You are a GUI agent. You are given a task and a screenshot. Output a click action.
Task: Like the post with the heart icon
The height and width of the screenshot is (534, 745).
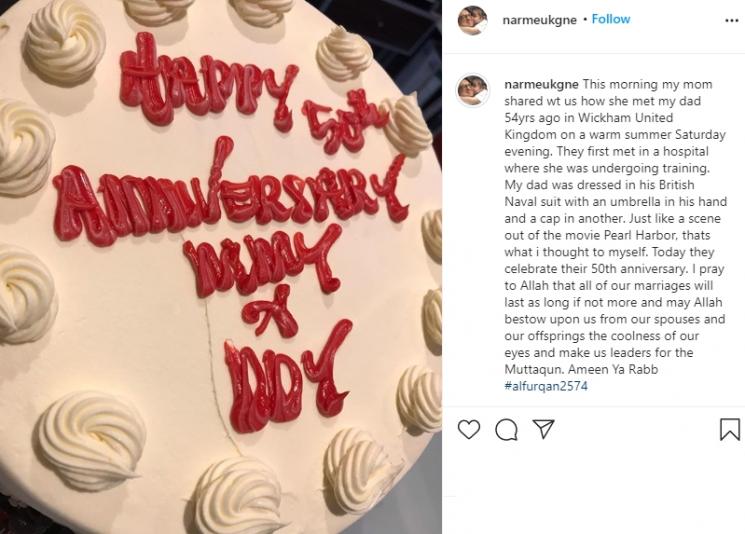469,429
